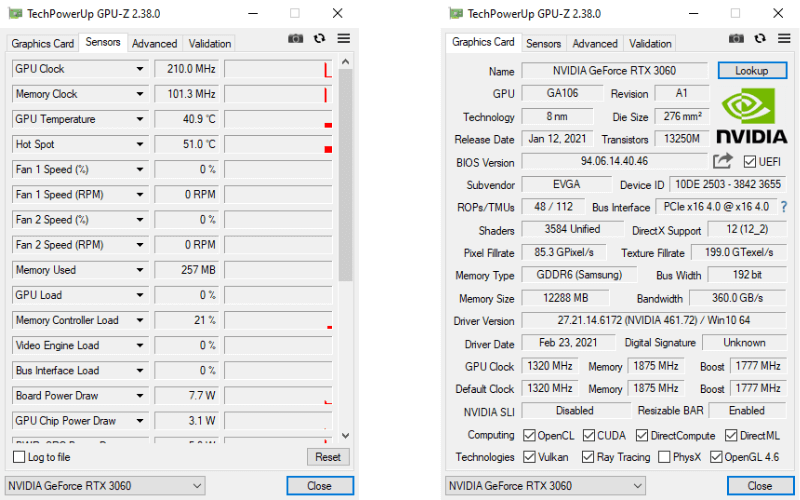The width and height of the screenshot is (800, 500).
Task: Click the GPU Clock history graph
Action: click(x=278, y=69)
